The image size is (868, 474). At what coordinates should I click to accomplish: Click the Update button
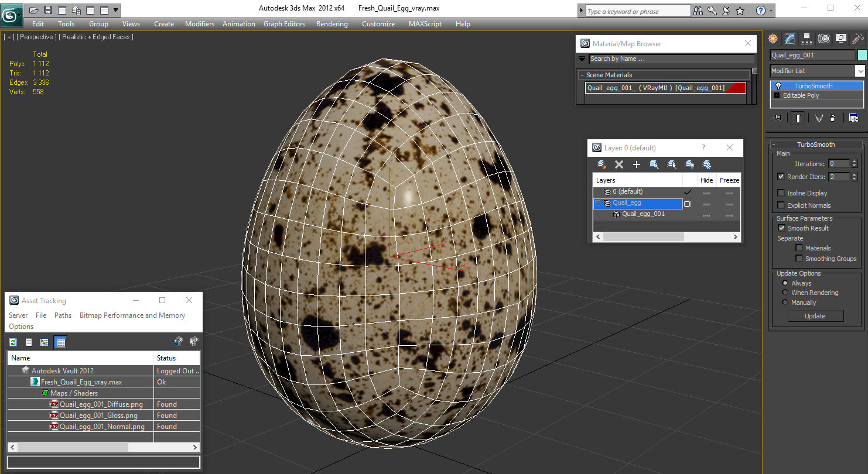[815, 316]
